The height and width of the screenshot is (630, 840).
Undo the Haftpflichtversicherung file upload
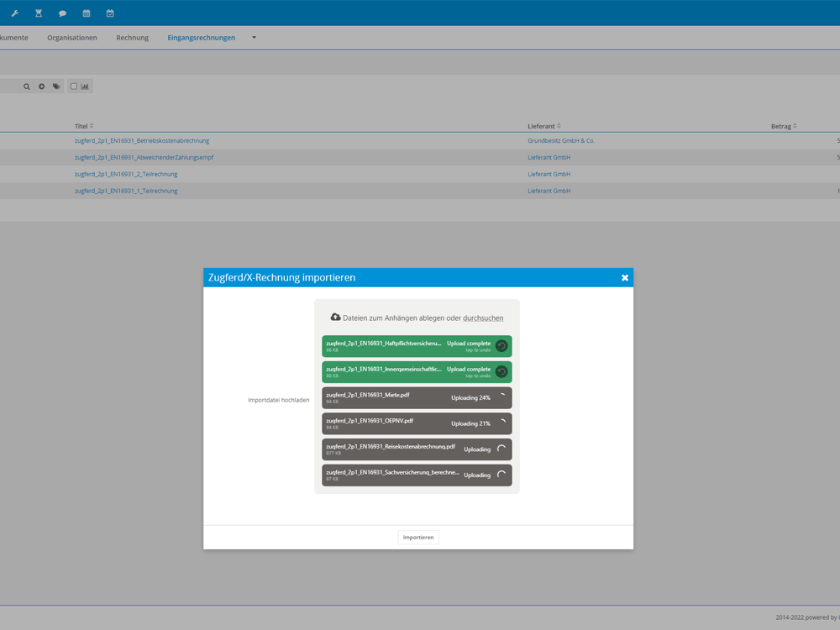[x=501, y=345]
